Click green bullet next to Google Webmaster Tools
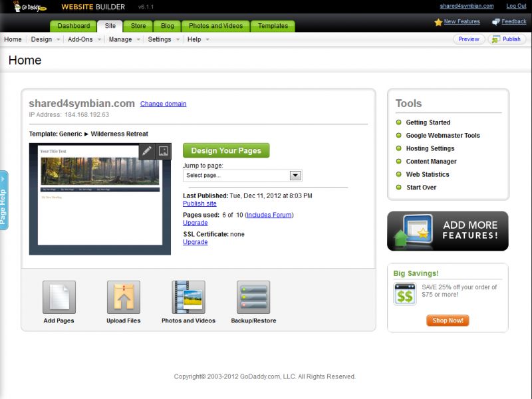 click(398, 135)
